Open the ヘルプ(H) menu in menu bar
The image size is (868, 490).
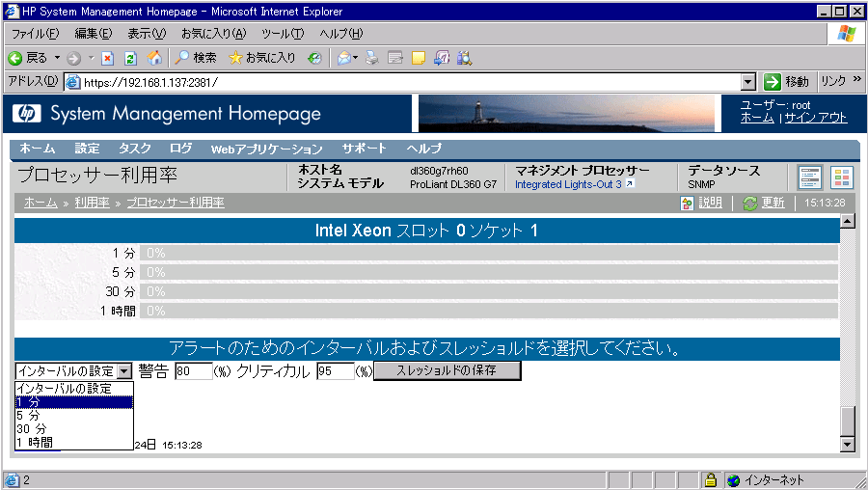[x=341, y=34]
